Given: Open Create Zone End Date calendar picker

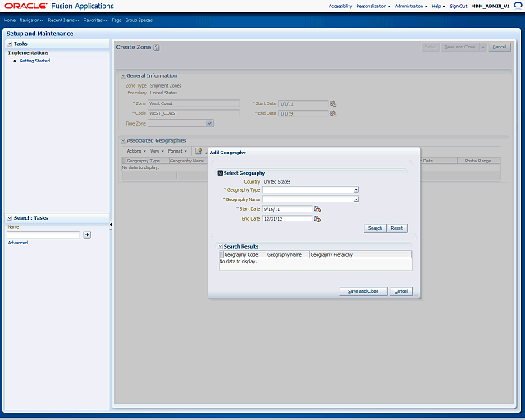Looking at the screenshot, I should click(333, 113).
